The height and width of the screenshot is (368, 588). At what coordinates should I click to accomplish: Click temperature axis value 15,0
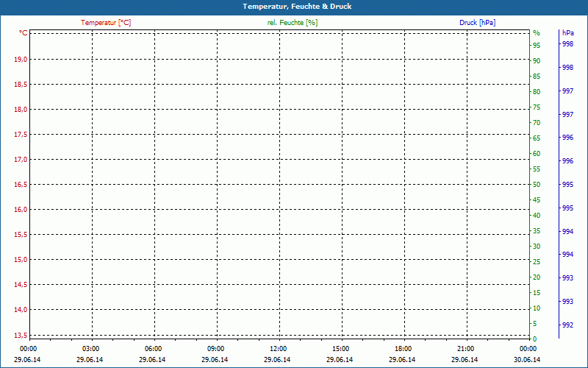[x=21, y=260]
